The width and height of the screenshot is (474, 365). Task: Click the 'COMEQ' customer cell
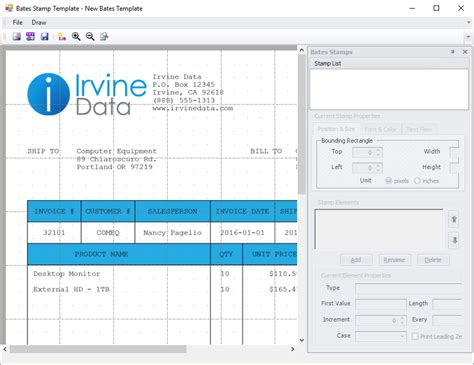click(x=108, y=233)
